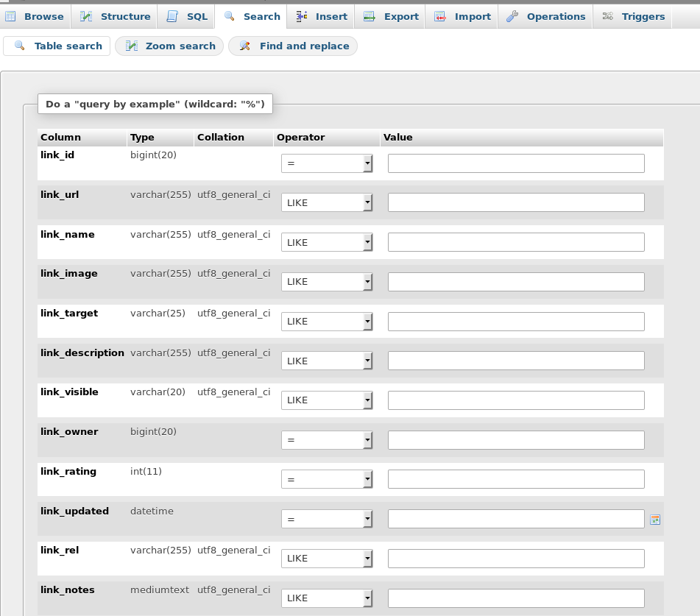700x616 pixels.
Task: Expand the link_url operator dropdown
Action: coord(326,202)
